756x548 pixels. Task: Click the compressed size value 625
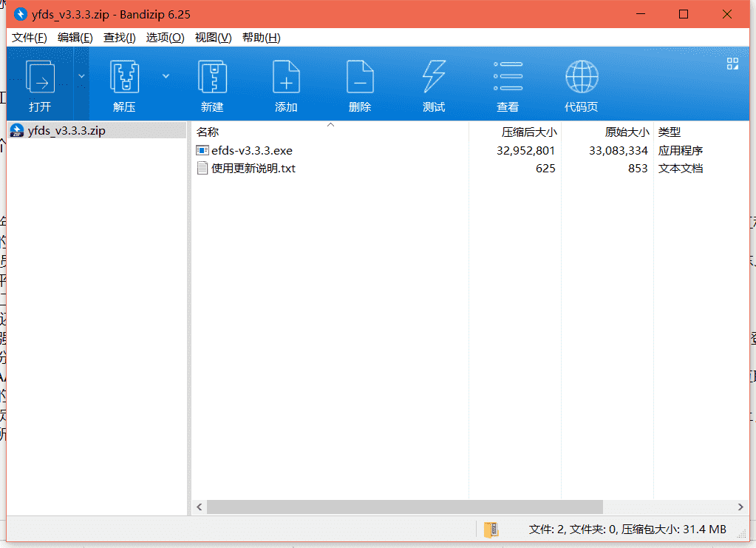[x=545, y=169]
